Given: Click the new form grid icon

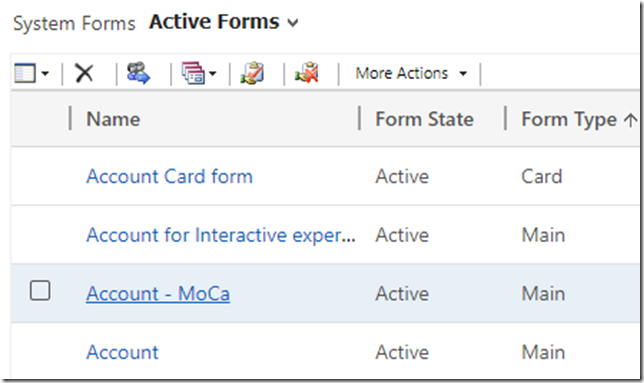Looking at the screenshot, I should click(x=25, y=73).
